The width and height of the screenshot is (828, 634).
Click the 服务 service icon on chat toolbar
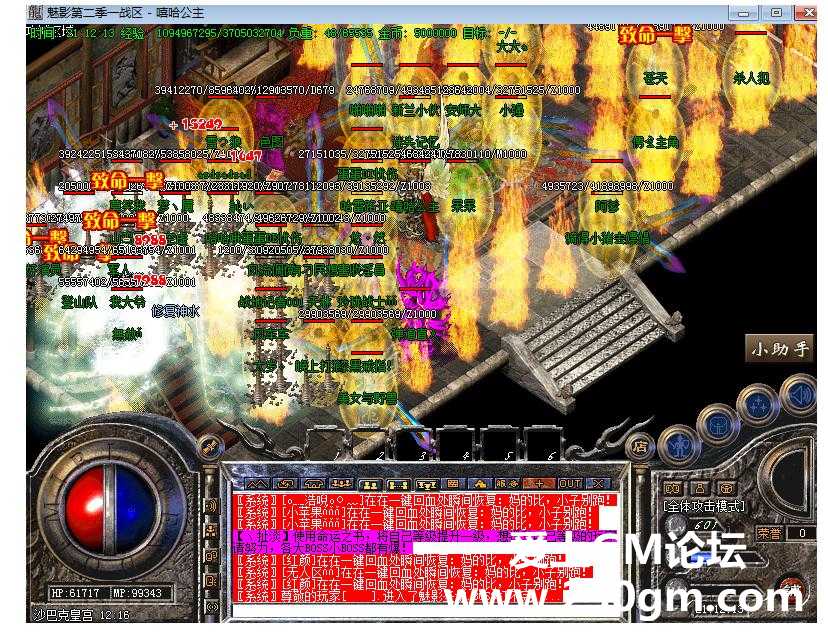[x=507, y=484]
